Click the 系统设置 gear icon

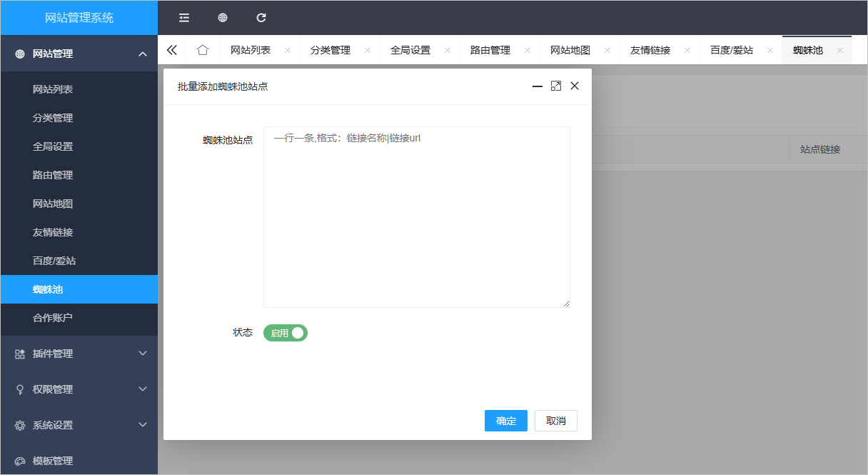pyautogui.click(x=20, y=425)
